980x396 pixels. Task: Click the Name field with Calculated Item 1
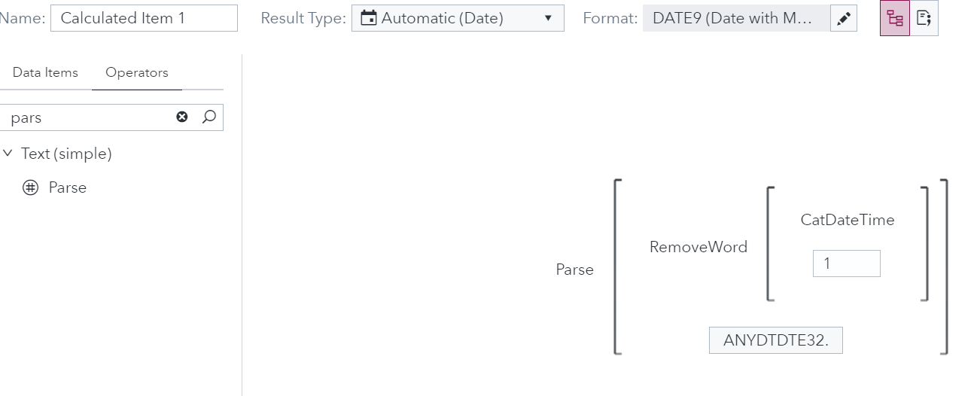click(x=144, y=18)
